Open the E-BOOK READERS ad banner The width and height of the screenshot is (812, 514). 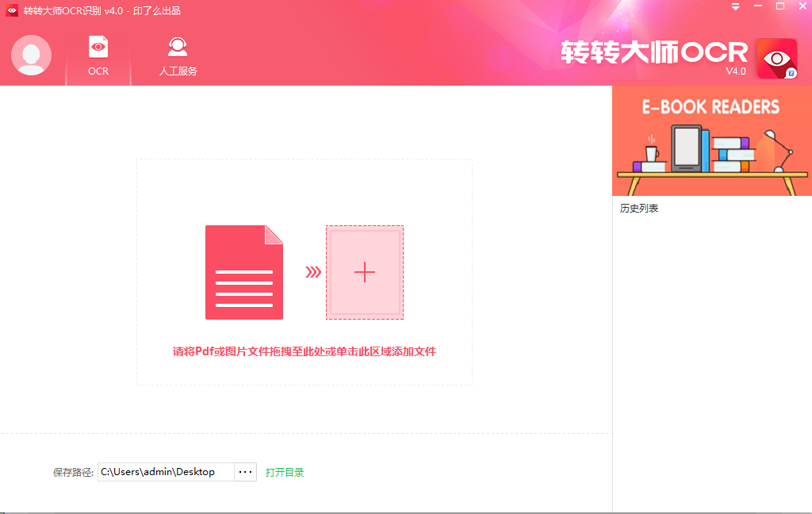[x=711, y=140]
